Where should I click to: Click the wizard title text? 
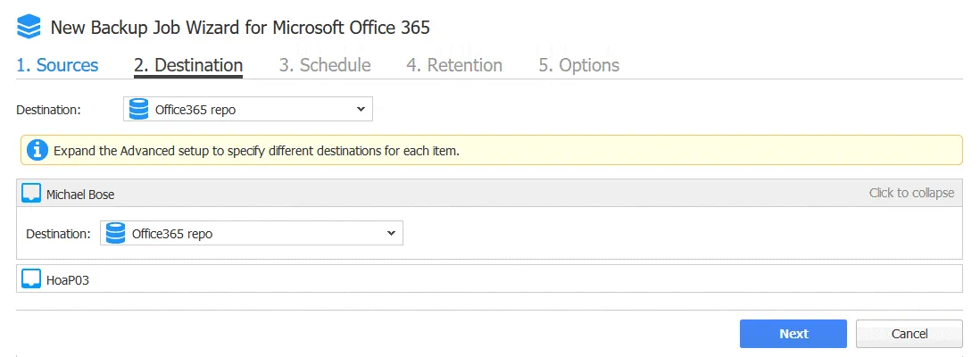240,28
